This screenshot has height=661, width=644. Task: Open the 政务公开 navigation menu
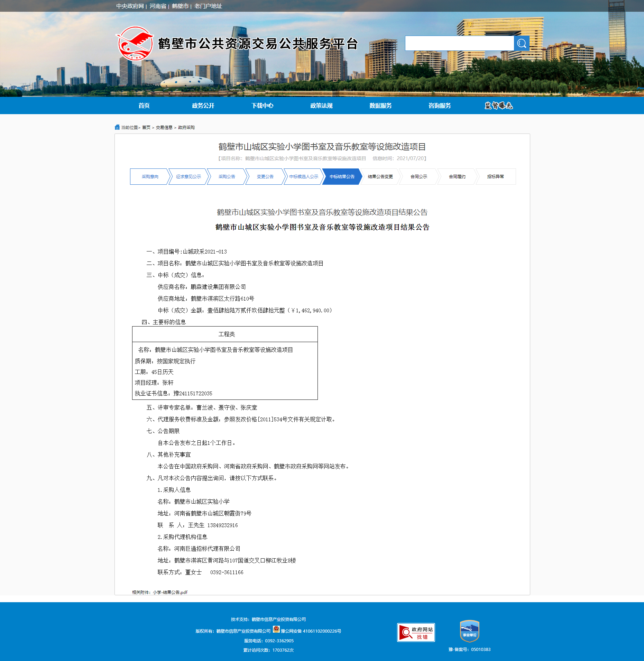pos(203,105)
